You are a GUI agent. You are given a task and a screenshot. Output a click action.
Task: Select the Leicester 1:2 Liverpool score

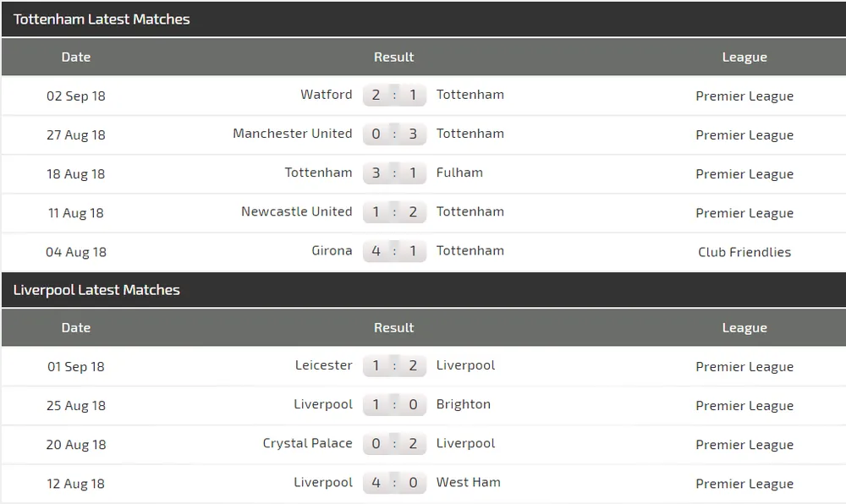point(394,365)
